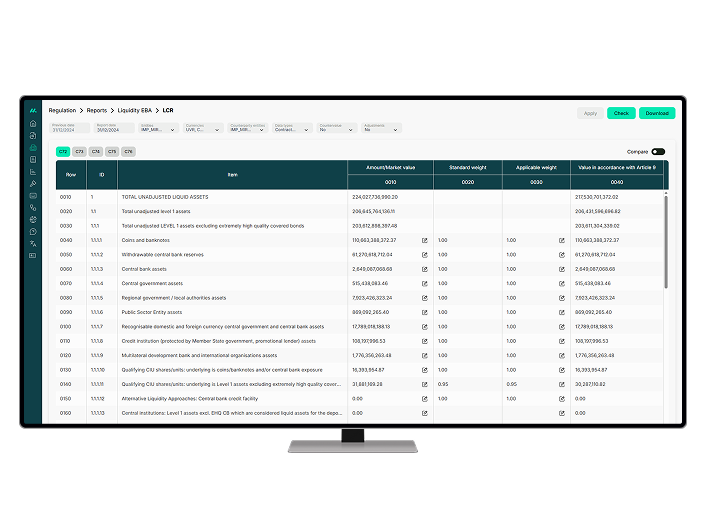This screenshot has height=524, width=705.
Task: Open edit icon for Public Sector Entity amount
Action: coord(424,312)
